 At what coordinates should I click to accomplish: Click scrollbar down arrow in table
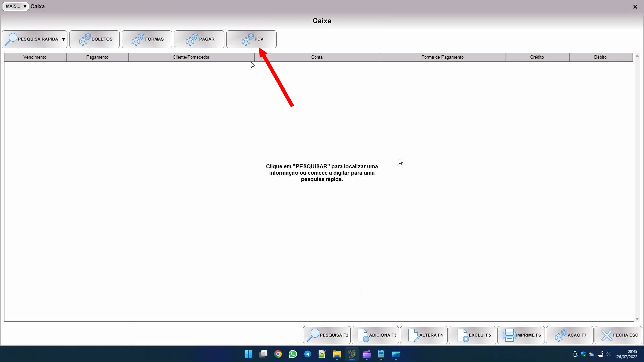(637, 319)
